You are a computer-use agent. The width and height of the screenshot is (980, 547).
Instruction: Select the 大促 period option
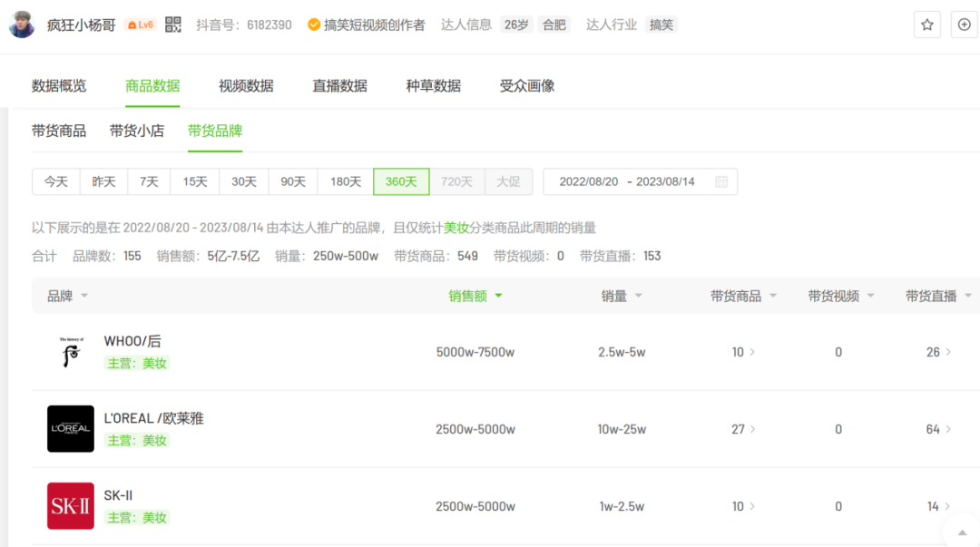[508, 182]
